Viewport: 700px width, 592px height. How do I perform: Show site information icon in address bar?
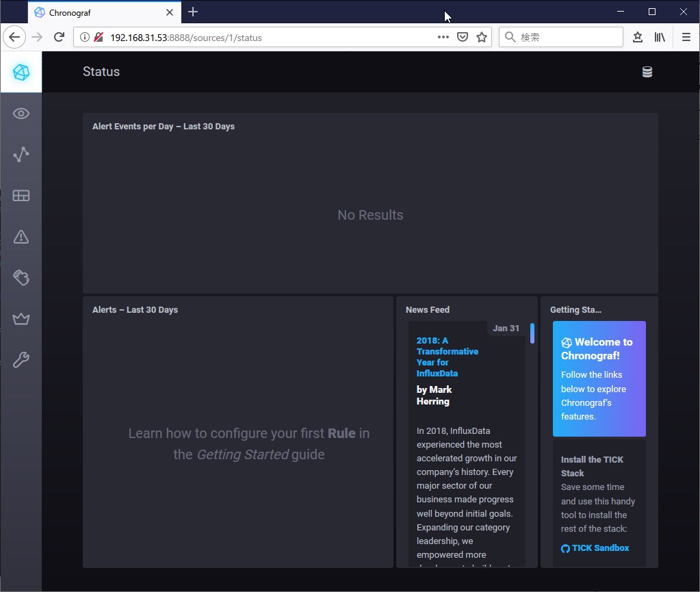[84, 37]
